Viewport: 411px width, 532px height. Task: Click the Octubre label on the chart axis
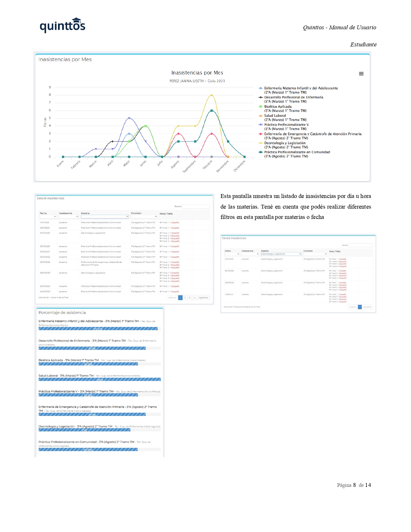208,164
